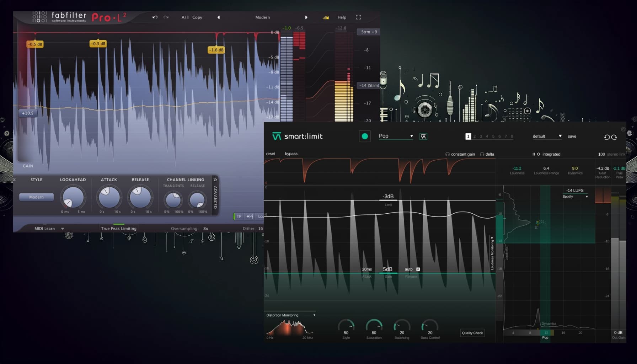Screen dimensions: 637x364
Task: Pause the loudness measurement
Action: click(534, 154)
